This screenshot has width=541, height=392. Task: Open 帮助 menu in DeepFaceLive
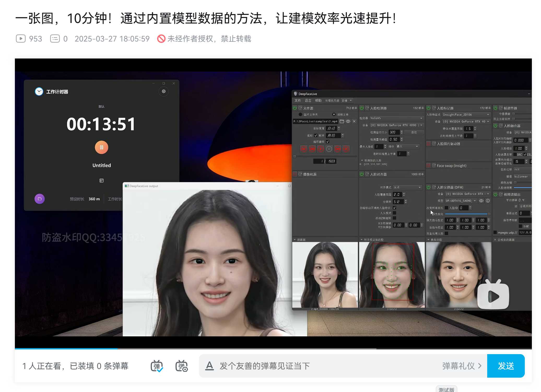(318, 101)
